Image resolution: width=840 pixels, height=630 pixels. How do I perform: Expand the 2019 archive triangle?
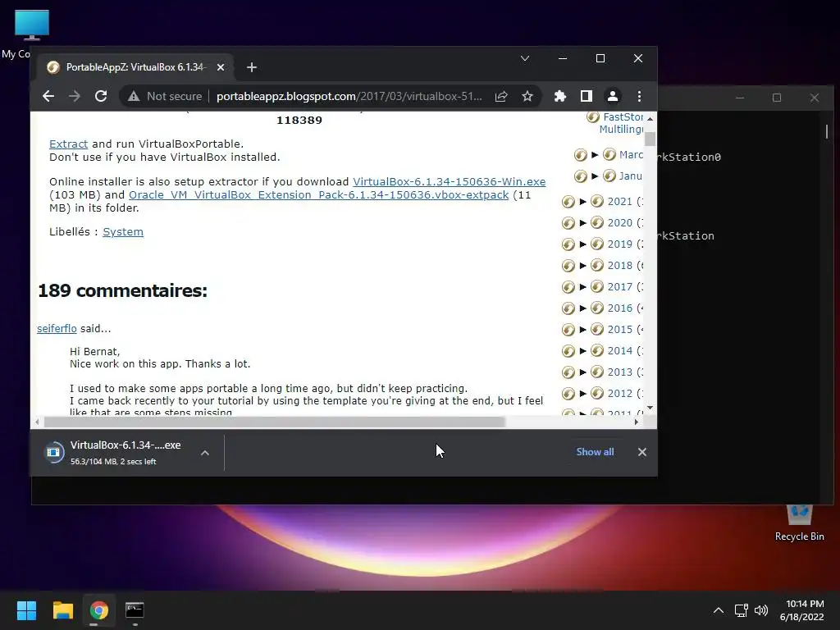click(583, 244)
